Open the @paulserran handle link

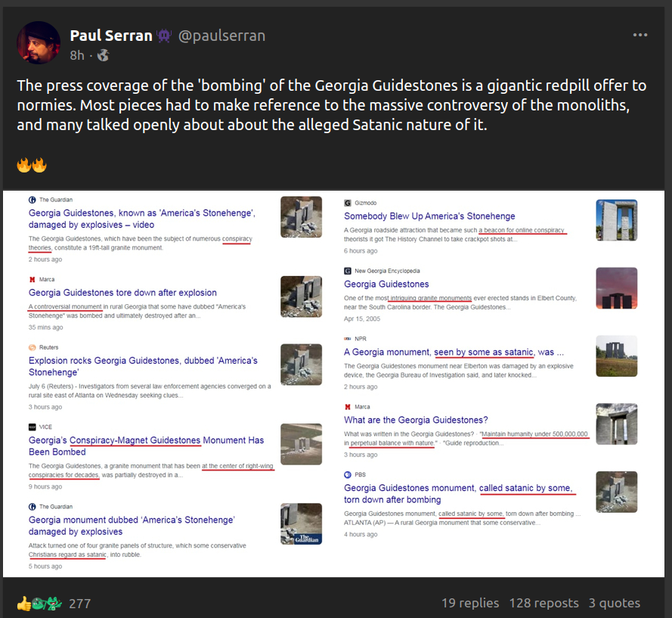pos(221,36)
